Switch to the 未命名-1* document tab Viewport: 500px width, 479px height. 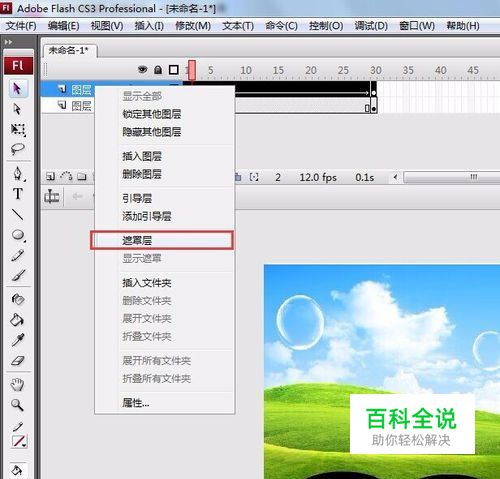tap(70, 50)
